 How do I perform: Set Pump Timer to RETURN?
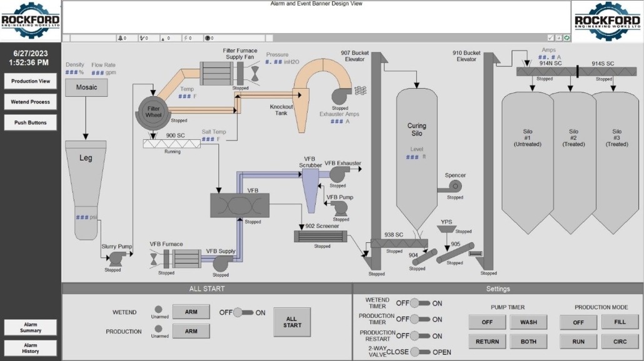(x=487, y=341)
